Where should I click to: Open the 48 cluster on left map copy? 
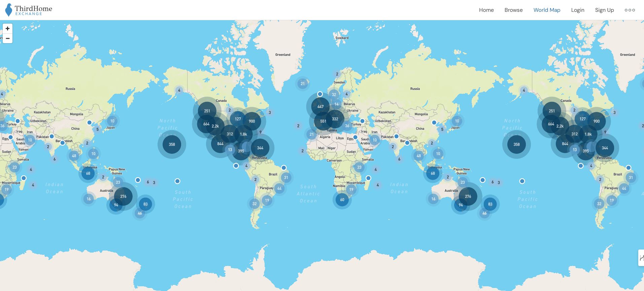coord(74,155)
